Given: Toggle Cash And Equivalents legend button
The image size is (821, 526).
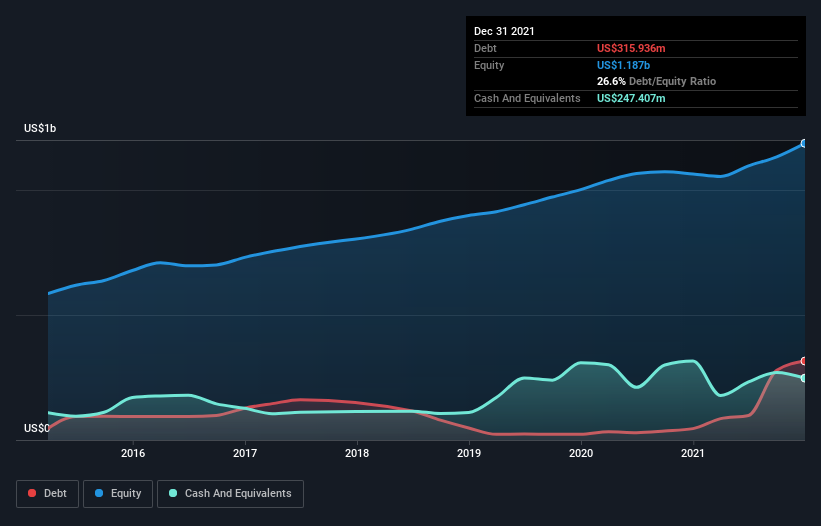Looking at the screenshot, I should [230, 494].
